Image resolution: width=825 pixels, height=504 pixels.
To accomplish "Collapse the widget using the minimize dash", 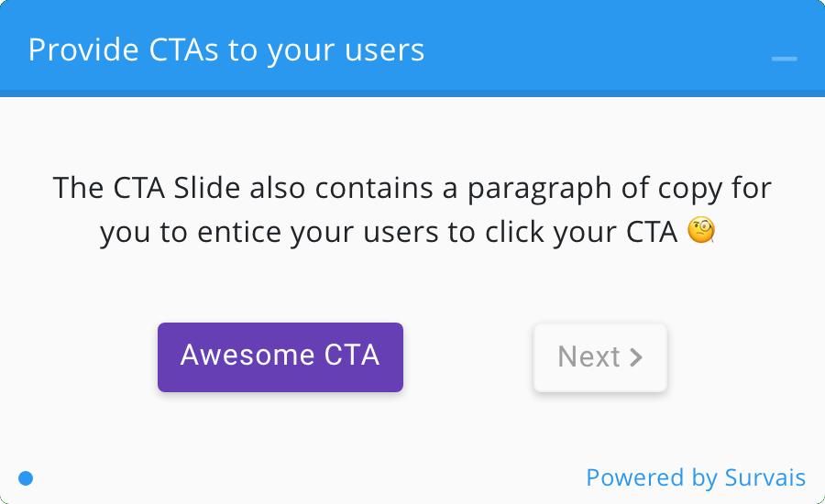I will click(x=784, y=59).
